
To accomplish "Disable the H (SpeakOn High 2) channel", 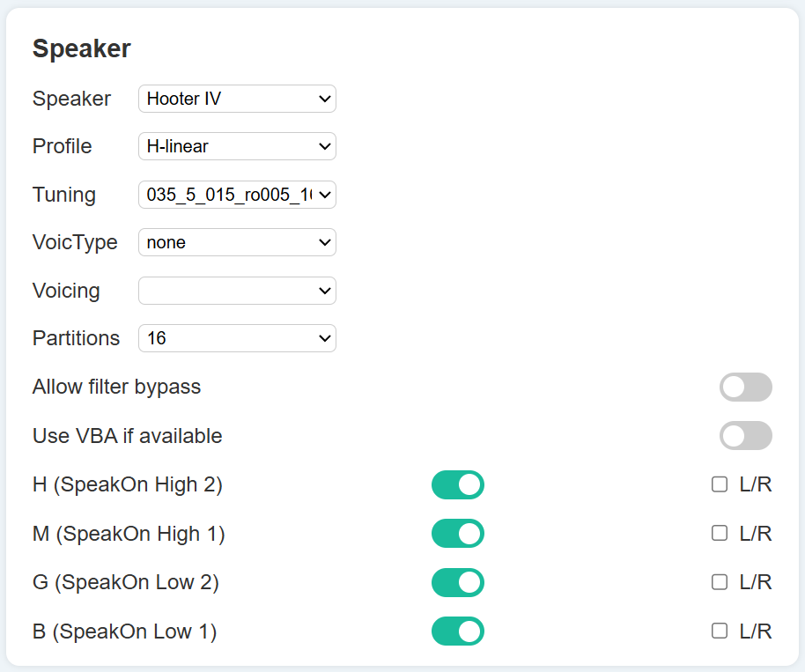I will point(458,484).
